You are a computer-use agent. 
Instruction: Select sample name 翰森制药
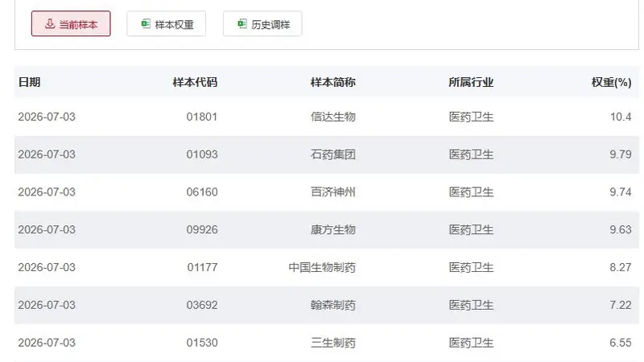point(333,306)
